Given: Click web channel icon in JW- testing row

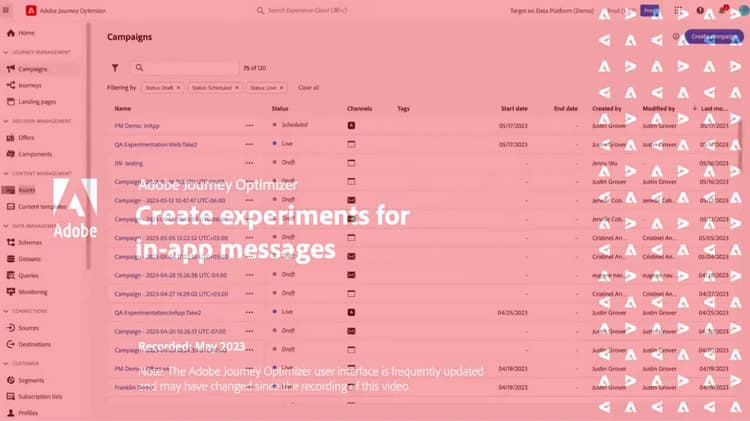Looking at the screenshot, I should pos(351,163).
